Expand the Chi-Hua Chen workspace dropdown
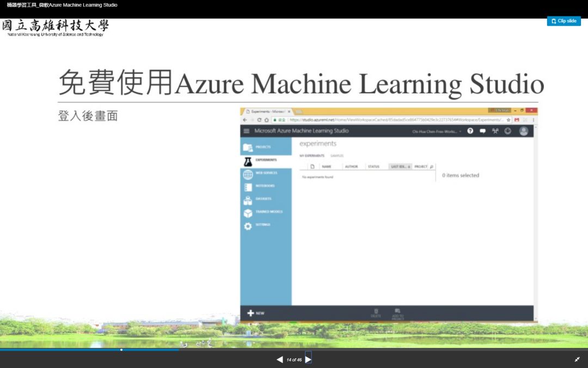This screenshot has height=368, width=588. pyautogui.click(x=437, y=131)
